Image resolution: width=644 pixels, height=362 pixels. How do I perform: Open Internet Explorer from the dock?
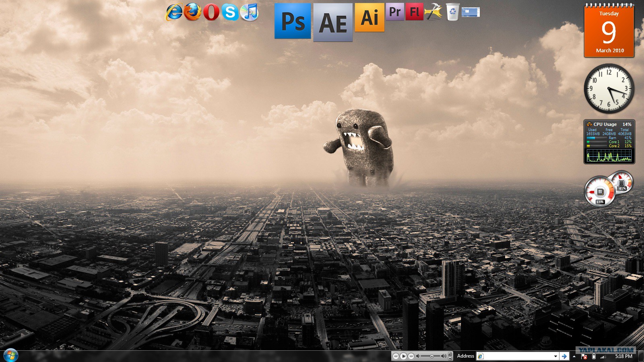point(174,12)
